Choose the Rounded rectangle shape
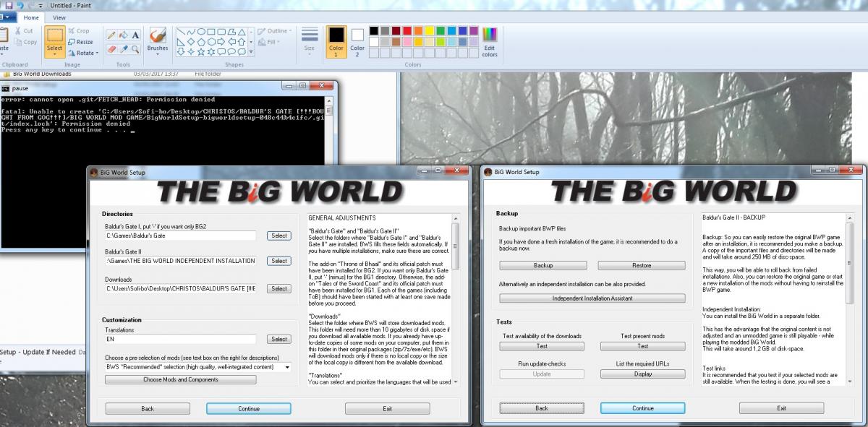This screenshot has height=427, width=868. (x=221, y=32)
